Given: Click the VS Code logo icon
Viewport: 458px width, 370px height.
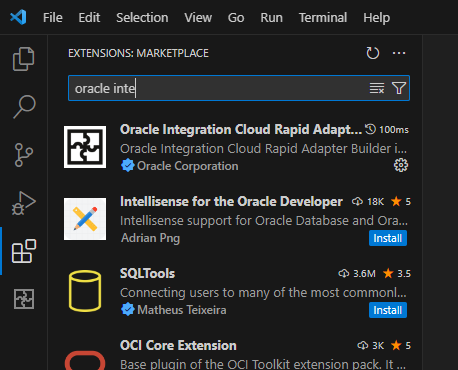Looking at the screenshot, I should point(18,17).
